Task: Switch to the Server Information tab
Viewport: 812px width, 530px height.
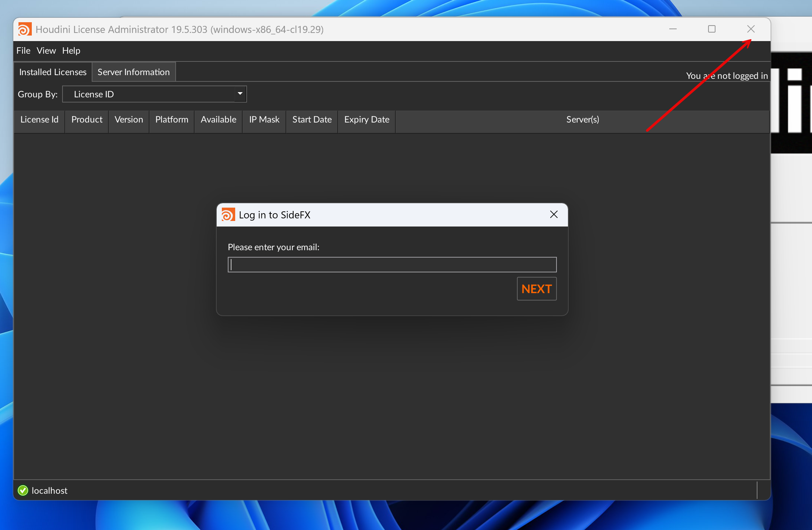Action: [x=133, y=72]
